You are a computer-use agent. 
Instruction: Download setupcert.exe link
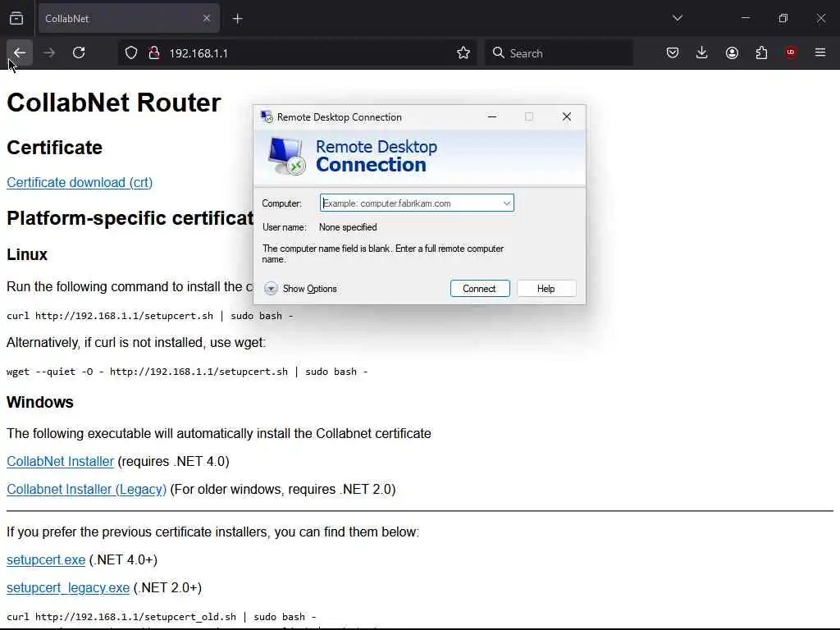pos(46,559)
